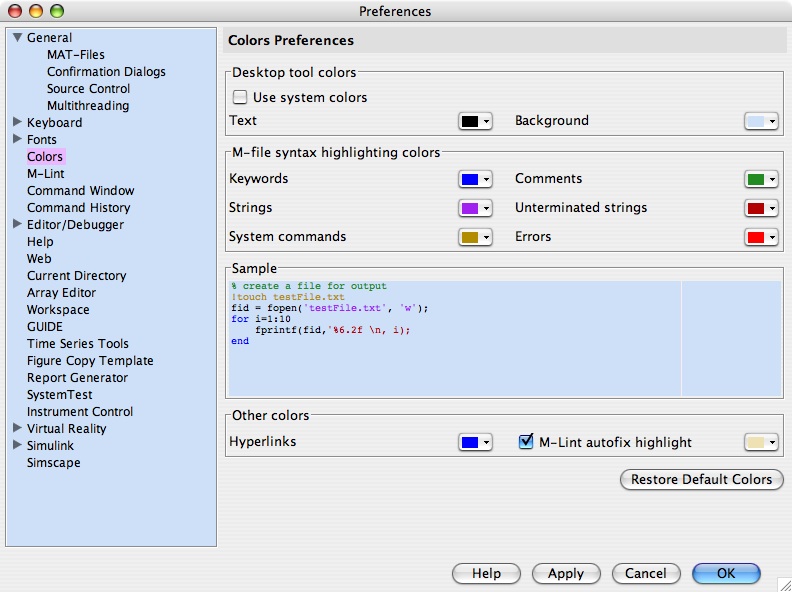
Task: Collapse the General tree node
Action: (17, 38)
